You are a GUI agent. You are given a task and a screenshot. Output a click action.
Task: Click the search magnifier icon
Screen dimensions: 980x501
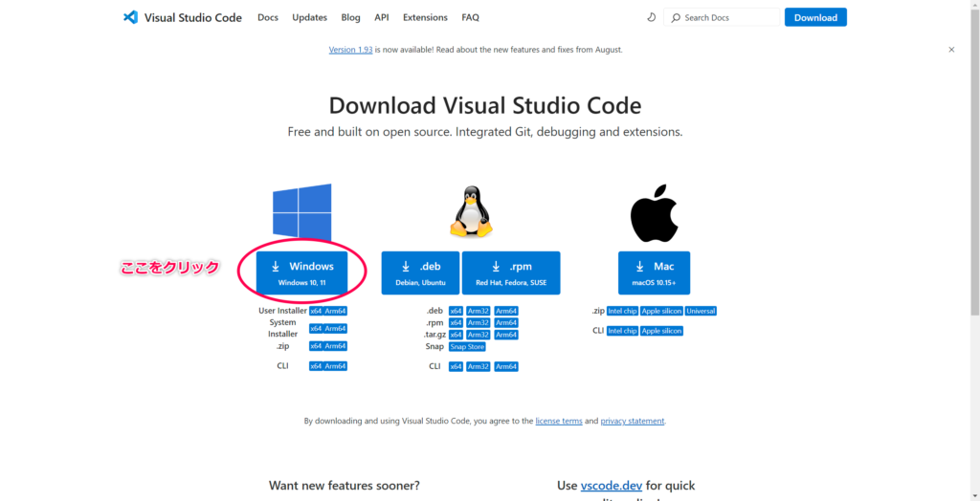click(676, 17)
